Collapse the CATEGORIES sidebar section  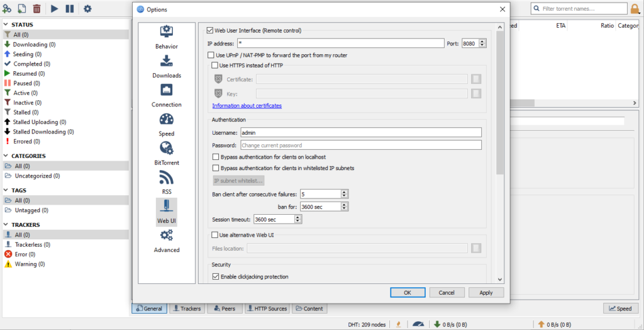click(x=7, y=156)
